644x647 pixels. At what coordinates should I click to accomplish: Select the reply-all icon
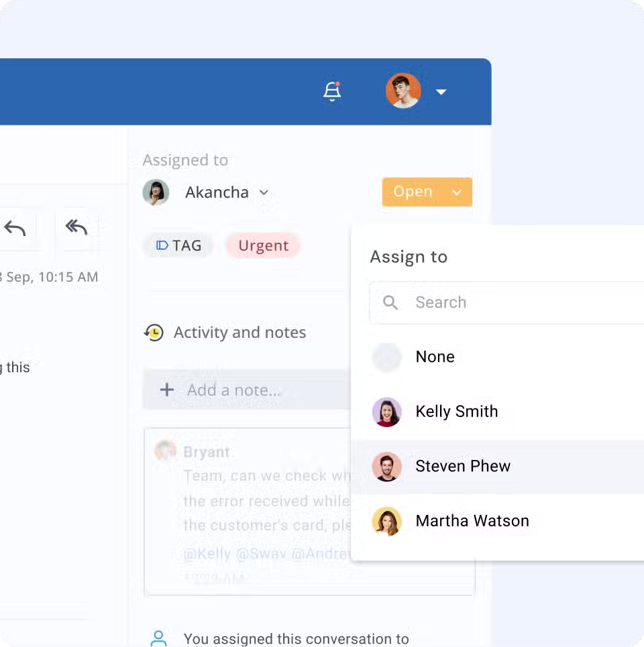[x=76, y=228]
